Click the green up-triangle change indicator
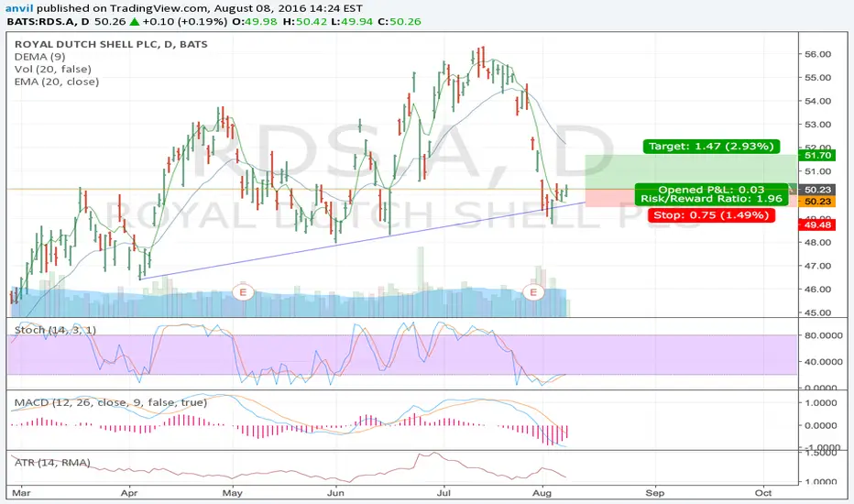 (x=134, y=22)
